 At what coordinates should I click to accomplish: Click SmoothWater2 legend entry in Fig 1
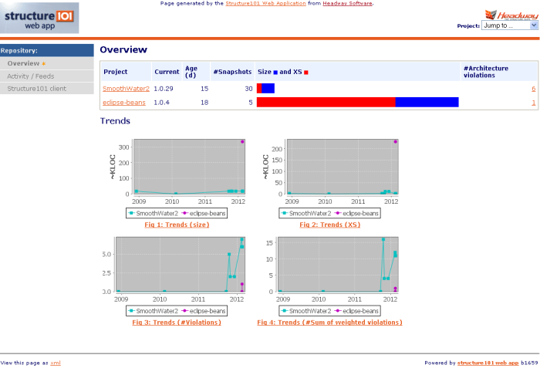point(154,213)
